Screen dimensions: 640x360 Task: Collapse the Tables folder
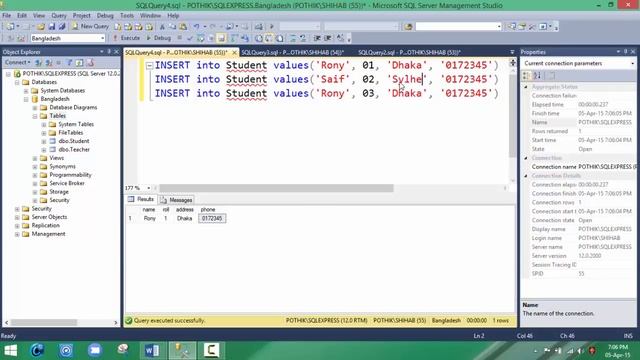point(35,116)
